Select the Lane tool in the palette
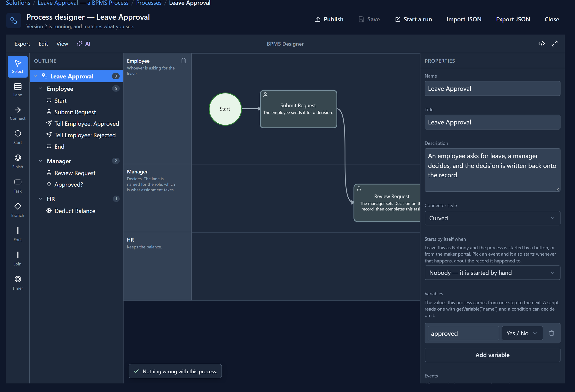 (17, 90)
